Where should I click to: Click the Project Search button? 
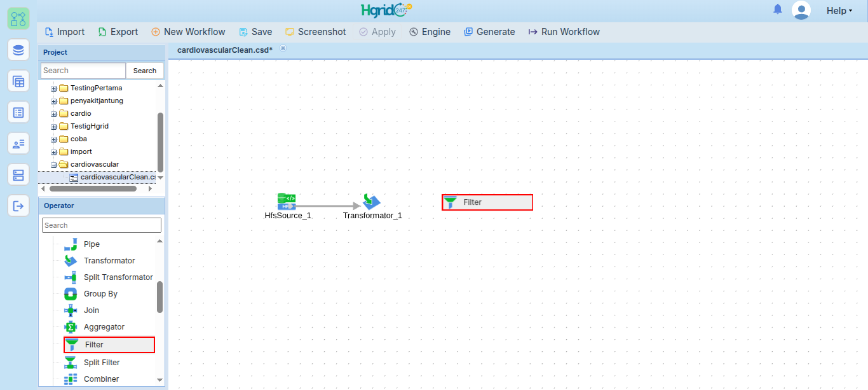(x=145, y=71)
